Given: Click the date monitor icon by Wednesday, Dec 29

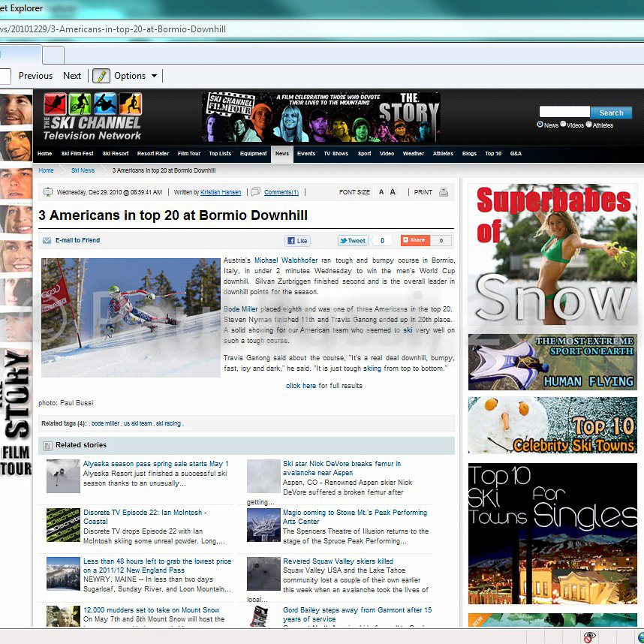Looking at the screenshot, I should (48, 192).
